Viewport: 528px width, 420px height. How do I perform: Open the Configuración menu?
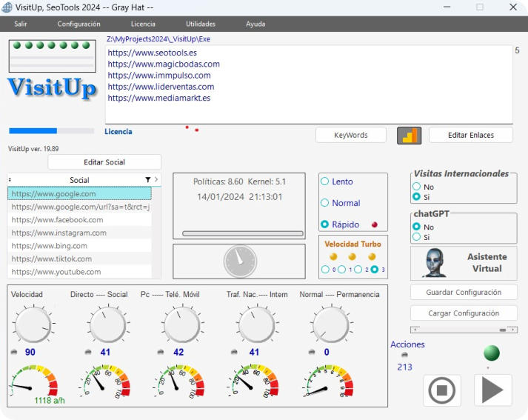[78, 24]
